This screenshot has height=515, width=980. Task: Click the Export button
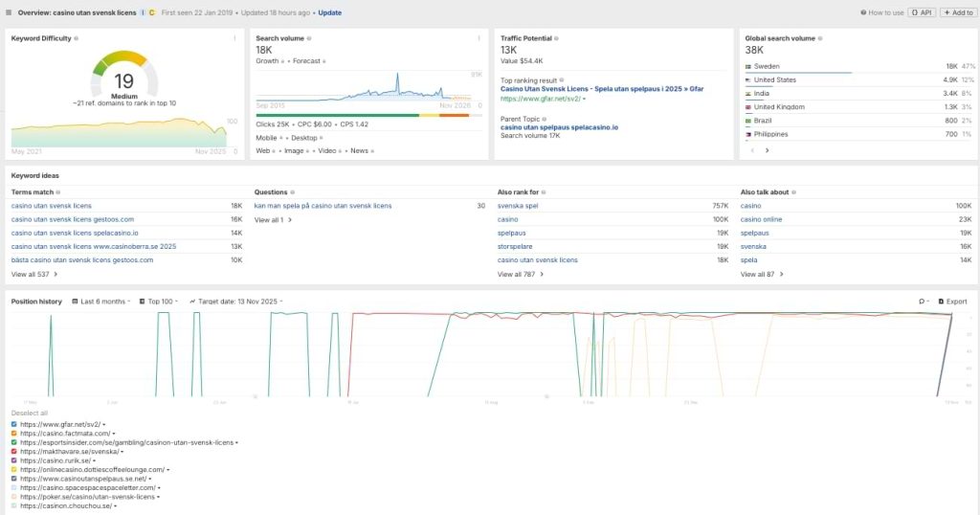coord(952,301)
